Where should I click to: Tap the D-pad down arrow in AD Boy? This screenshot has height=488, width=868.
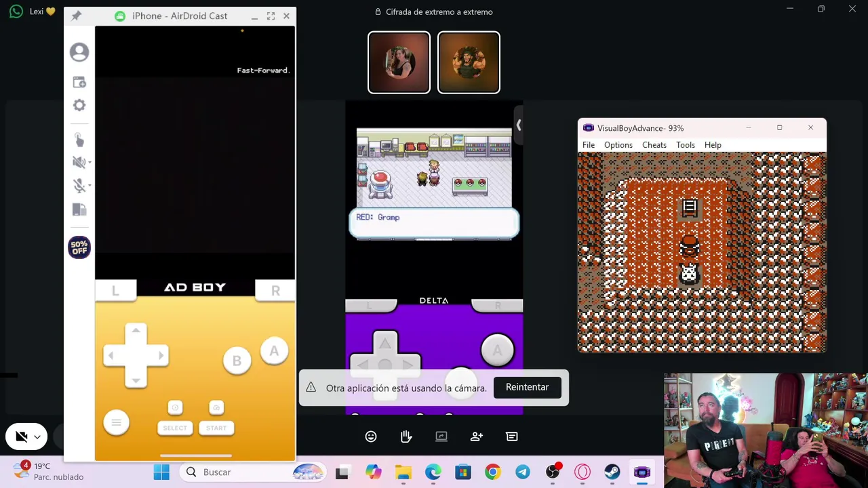click(x=136, y=380)
